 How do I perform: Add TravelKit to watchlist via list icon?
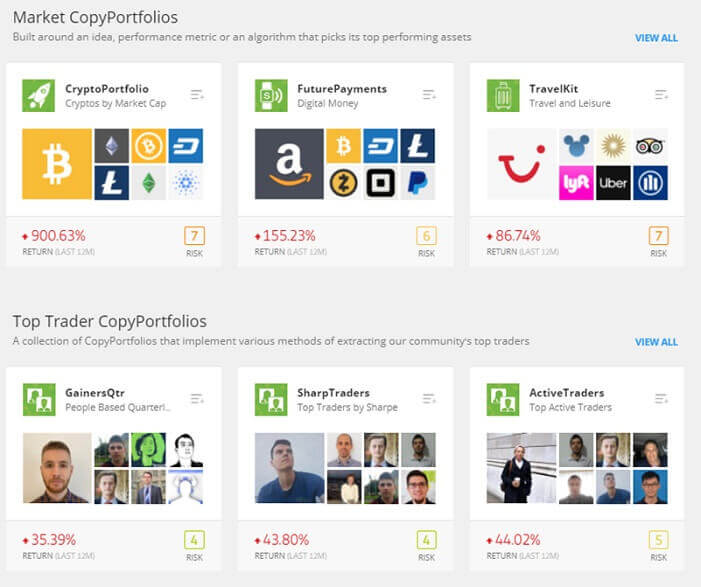[x=661, y=95]
